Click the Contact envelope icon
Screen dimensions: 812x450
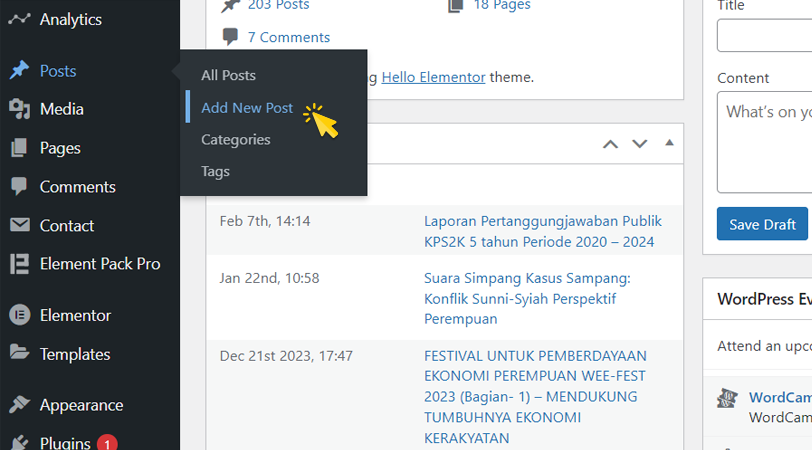19,226
